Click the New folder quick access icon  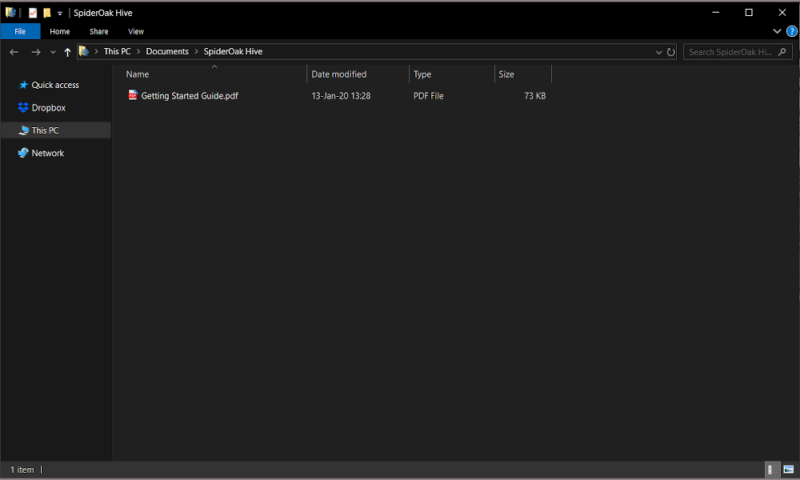[x=47, y=13]
